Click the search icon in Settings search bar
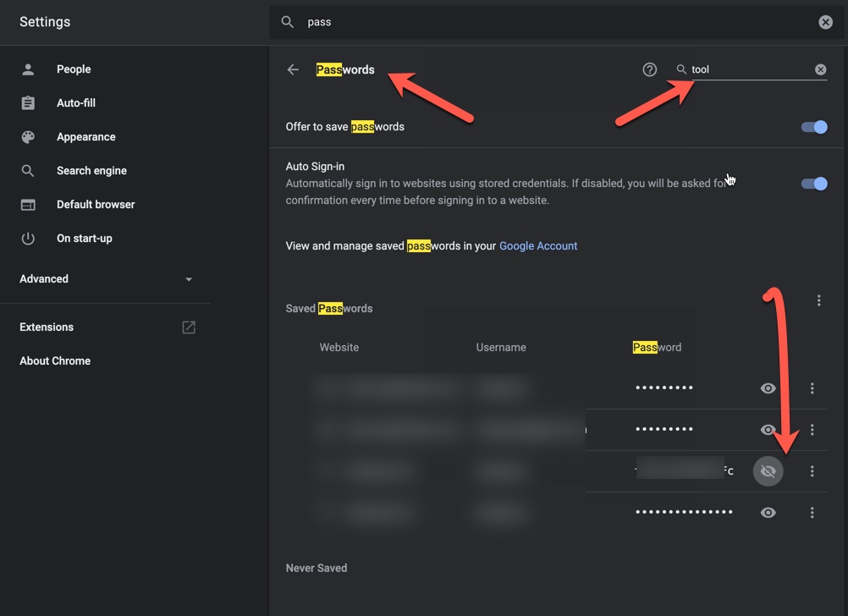 click(288, 22)
